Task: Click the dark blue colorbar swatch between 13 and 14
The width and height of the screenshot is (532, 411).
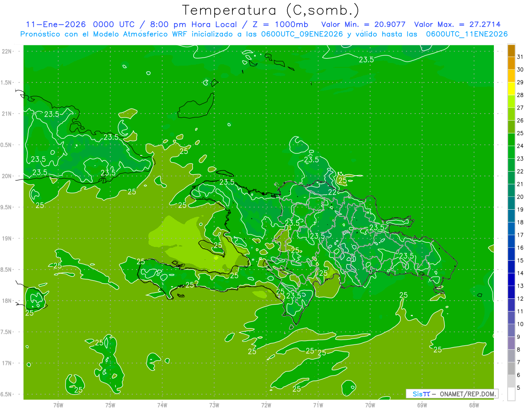Action: pyautogui.click(x=511, y=280)
